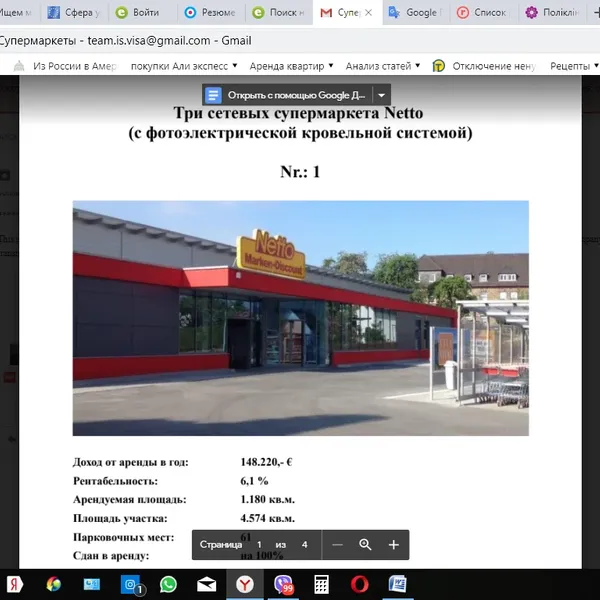Screen dimensions: 600x600
Task: Click Открыть с помощью Google Документы button
Action: click(x=288, y=95)
